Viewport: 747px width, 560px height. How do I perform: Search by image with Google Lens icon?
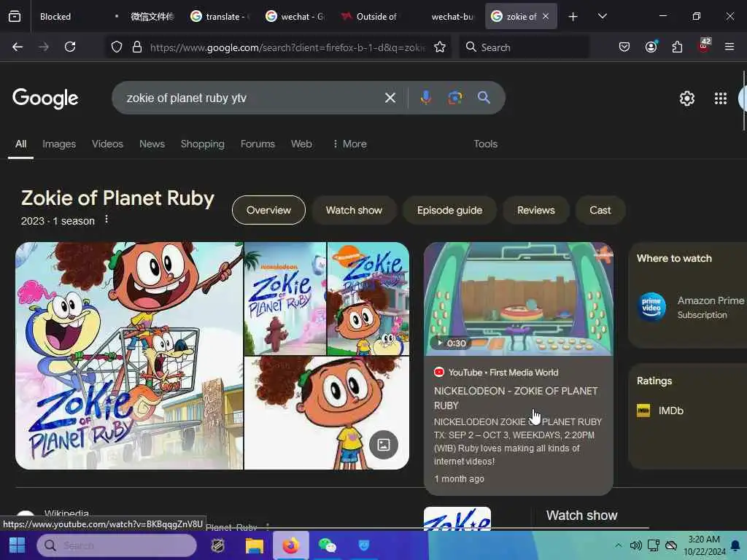(x=455, y=98)
